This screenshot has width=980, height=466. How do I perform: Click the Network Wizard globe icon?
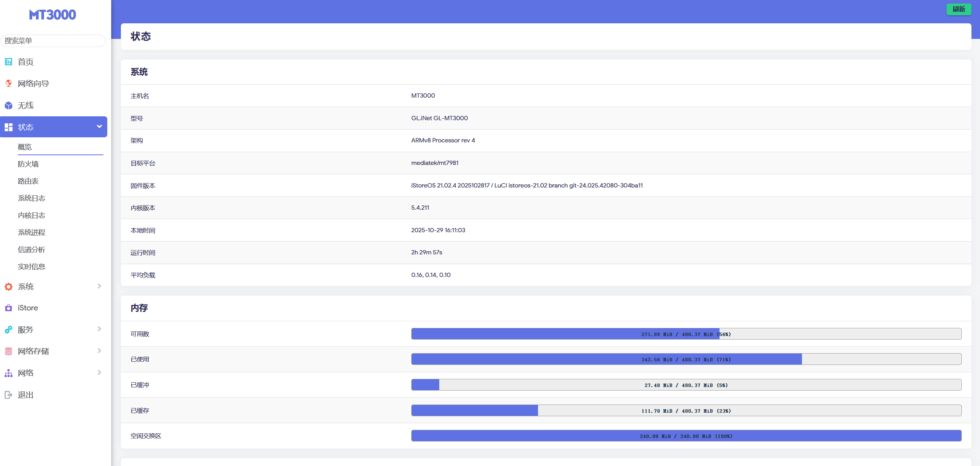(9, 83)
